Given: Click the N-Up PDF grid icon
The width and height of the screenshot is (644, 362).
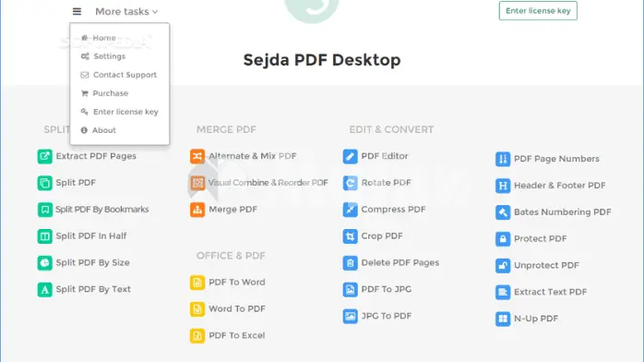Looking at the screenshot, I should click(503, 319).
